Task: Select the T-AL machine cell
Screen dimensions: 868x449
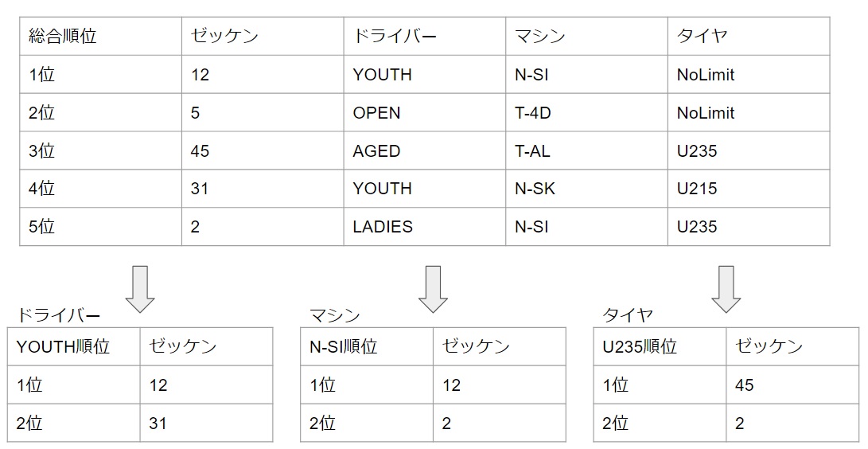Action: click(x=586, y=151)
